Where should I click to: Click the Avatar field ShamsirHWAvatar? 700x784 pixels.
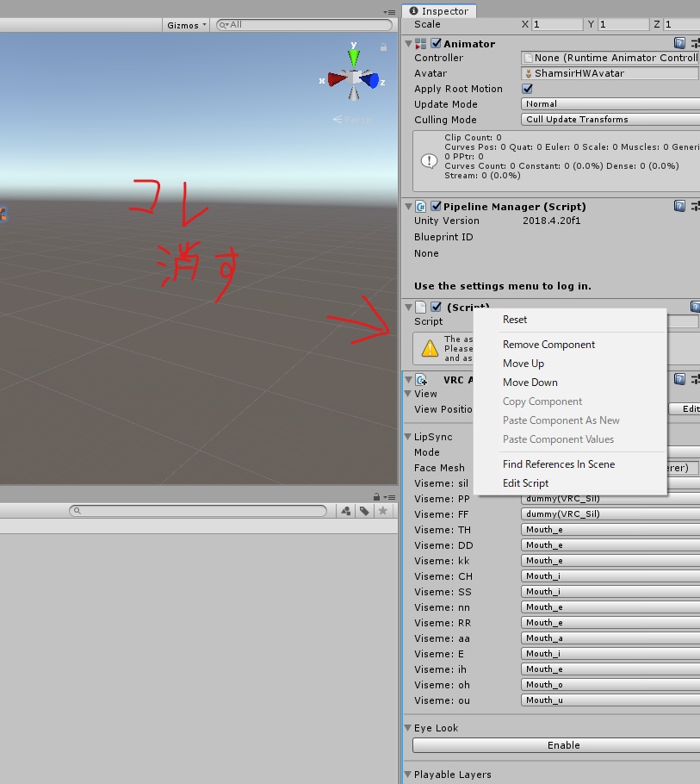coord(610,73)
